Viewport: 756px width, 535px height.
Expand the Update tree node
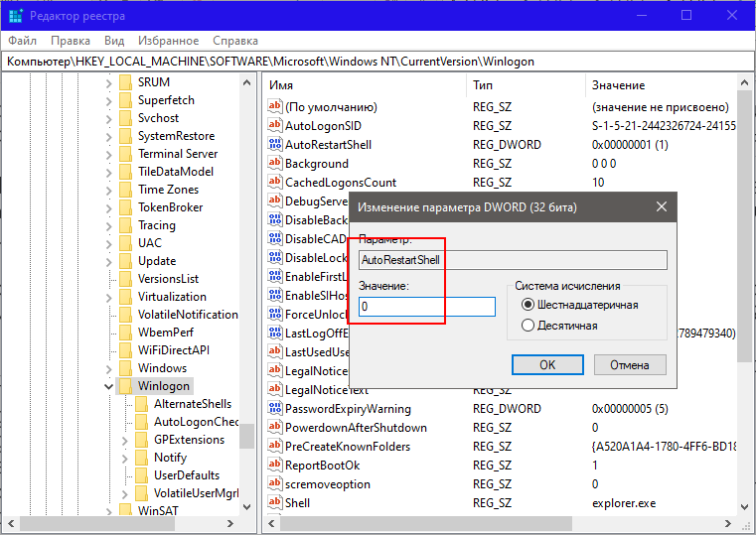coord(109,261)
